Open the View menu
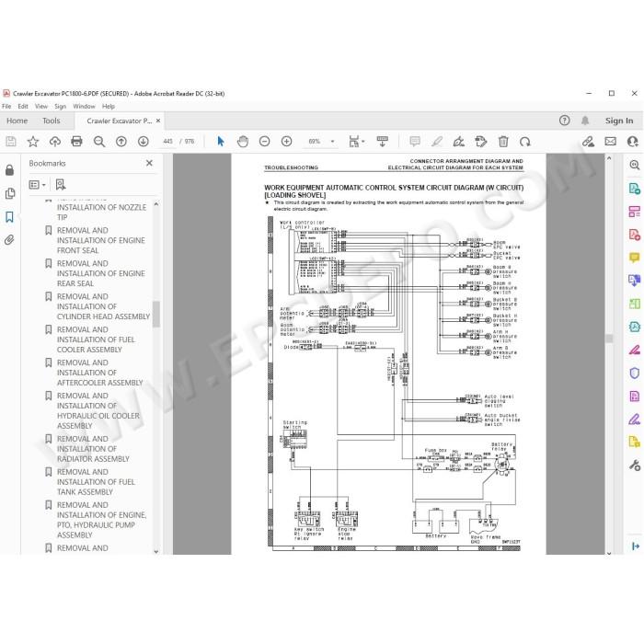This screenshot has width=644, height=644. [41, 107]
